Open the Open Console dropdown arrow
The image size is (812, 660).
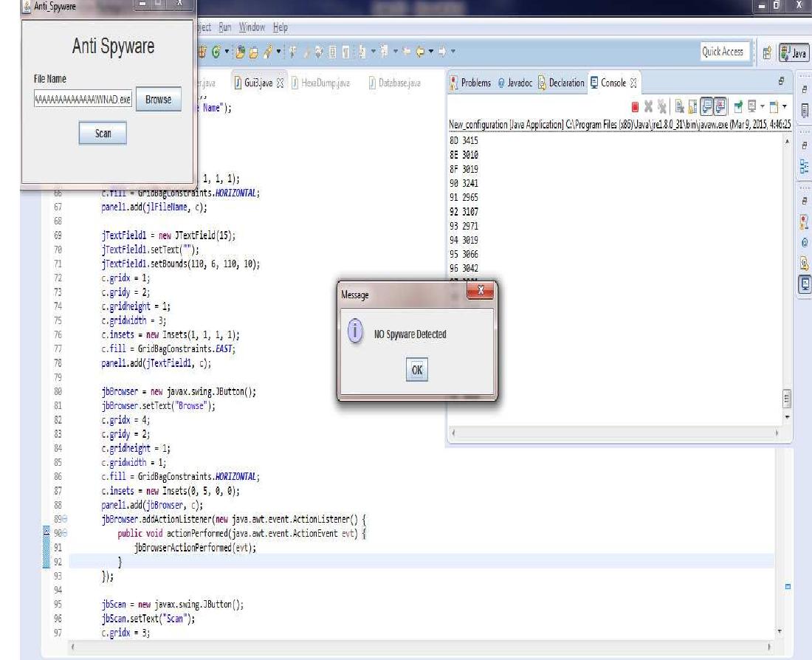pos(785,107)
